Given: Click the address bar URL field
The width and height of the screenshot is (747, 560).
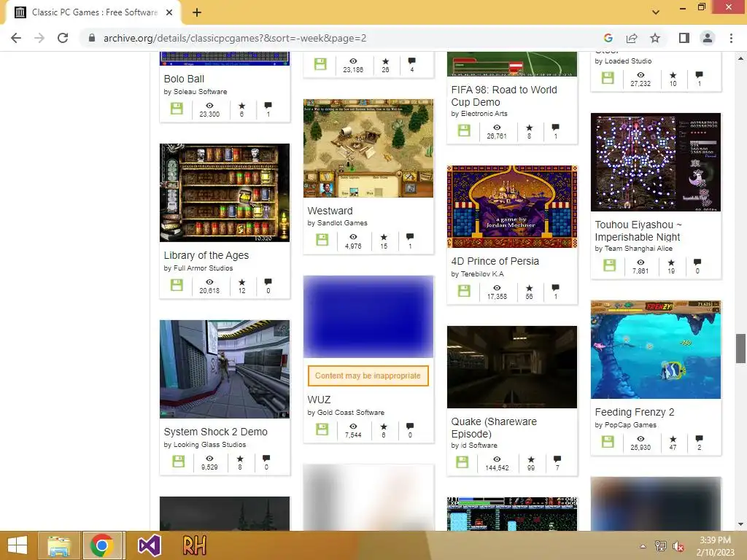Looking at the screenshot, I should click(x=235, y=38).
